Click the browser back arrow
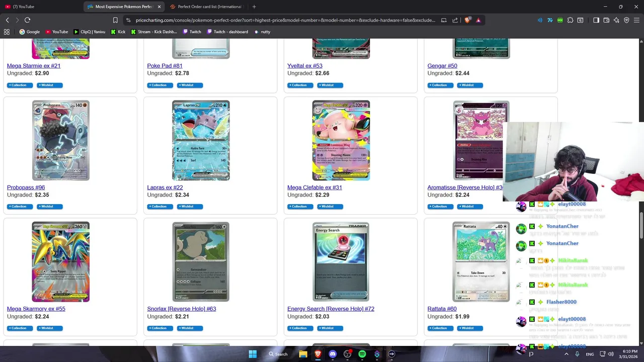Viewport: 644px width, 362px height. point(7,20)
